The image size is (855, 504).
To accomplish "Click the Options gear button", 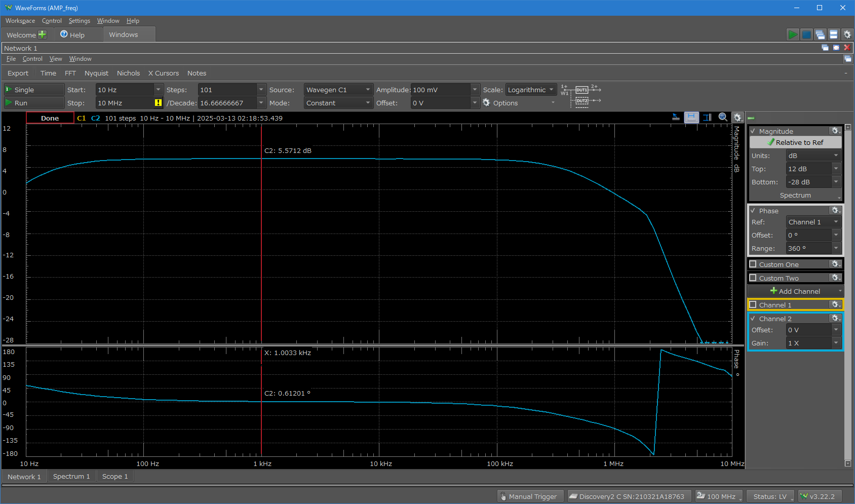I will (500, 103).
